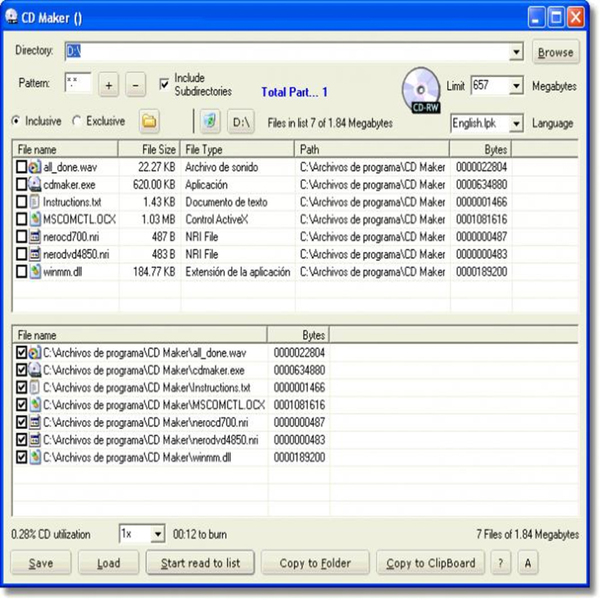This screenshot has height=600, width=600.
Task: Sort upper list by Path header
Action: 372,149
